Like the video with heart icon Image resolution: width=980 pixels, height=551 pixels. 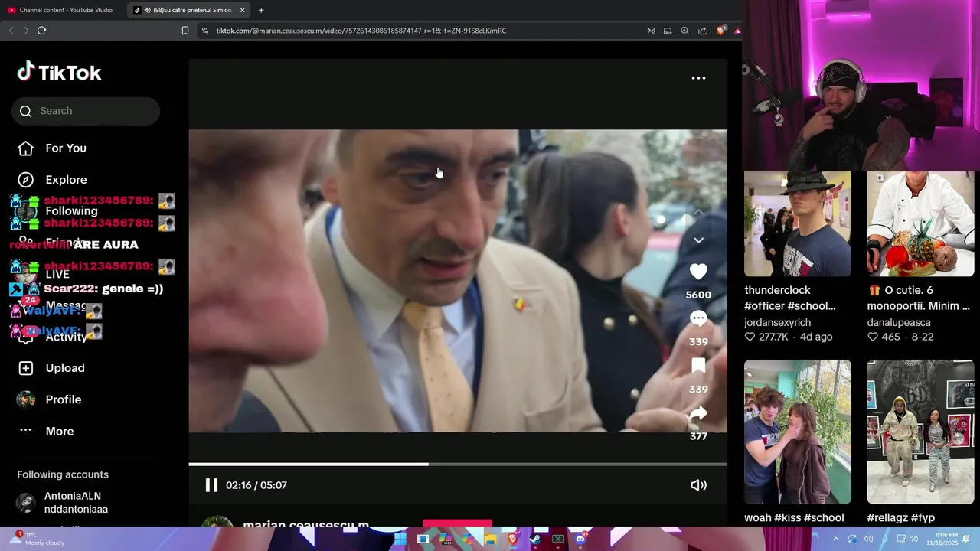click(x=698, y=272)
